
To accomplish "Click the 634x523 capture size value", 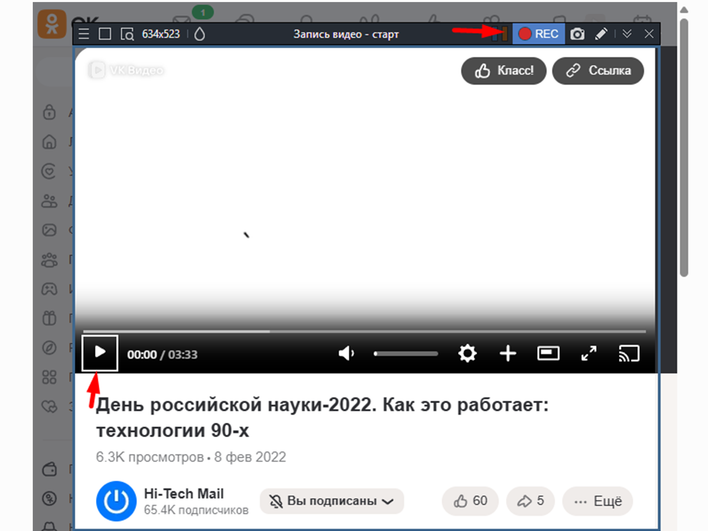I will pyautogui.click(x=161, y=34).
